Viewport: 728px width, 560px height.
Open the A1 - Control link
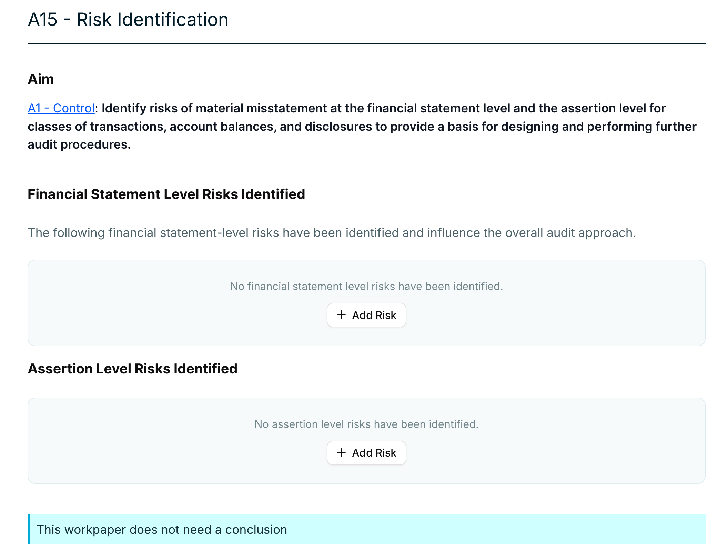[x=61, y=108]
